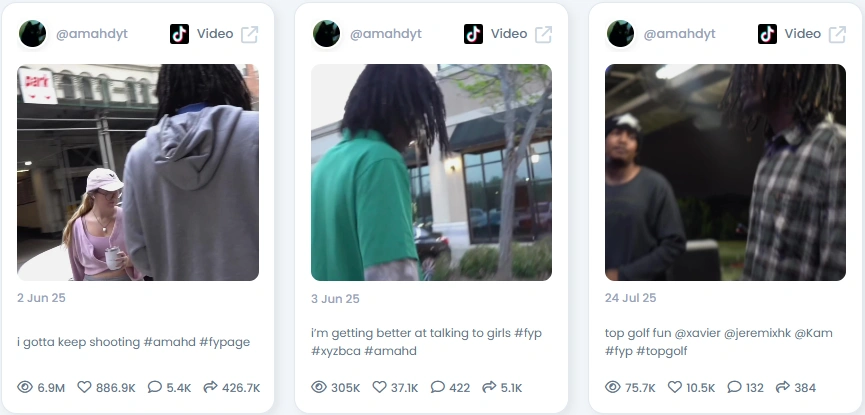Viewport: 865px width, 415px height.
Task: Click share arrow icon showing 426.7K
Action: pos(210,387)
